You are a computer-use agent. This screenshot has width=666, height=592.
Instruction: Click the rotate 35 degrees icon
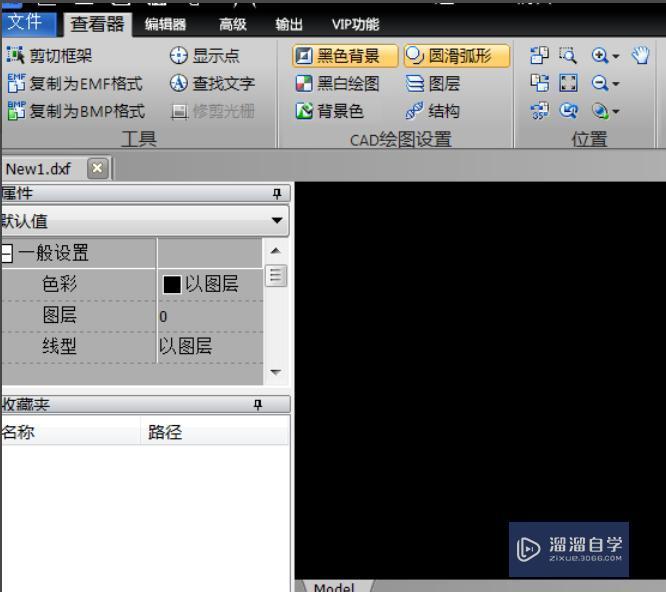[x=539, y=111]
